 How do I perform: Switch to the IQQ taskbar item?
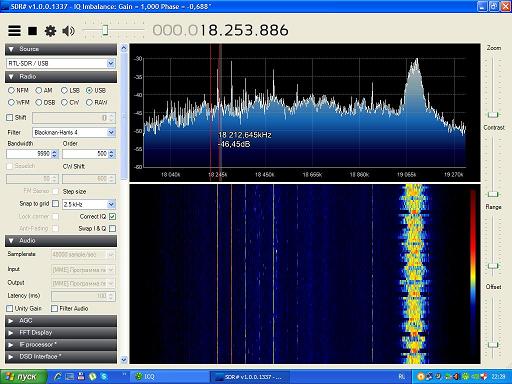click(145, 377)
